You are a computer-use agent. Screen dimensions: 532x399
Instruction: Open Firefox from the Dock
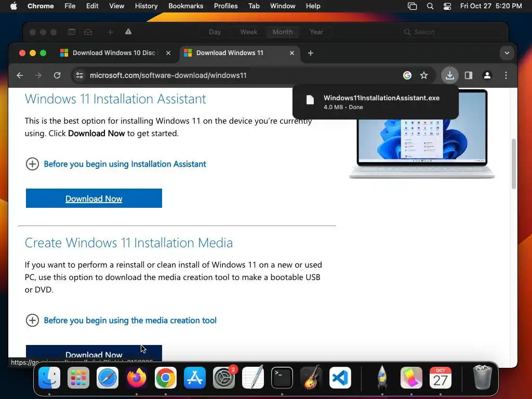tap(137, 378)
